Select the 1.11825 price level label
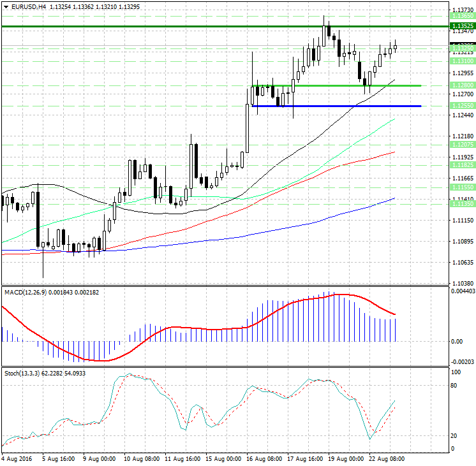Screen dimensions: 476x466 click(463, 164)
